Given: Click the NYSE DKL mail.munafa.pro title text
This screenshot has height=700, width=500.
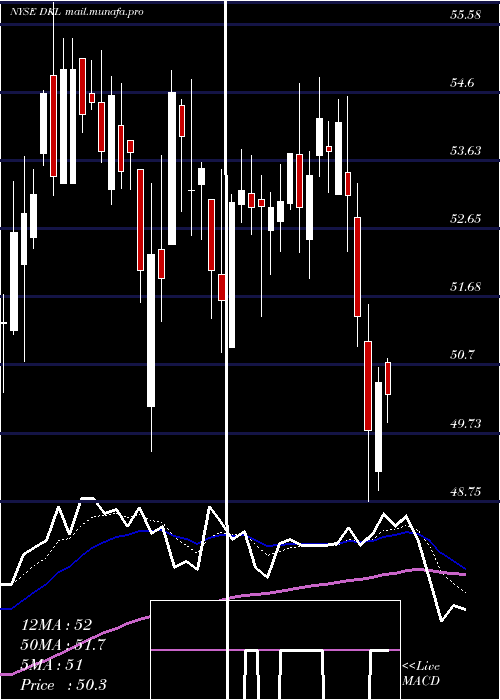Looking at the screenshot, I should [x=77, y=12].
